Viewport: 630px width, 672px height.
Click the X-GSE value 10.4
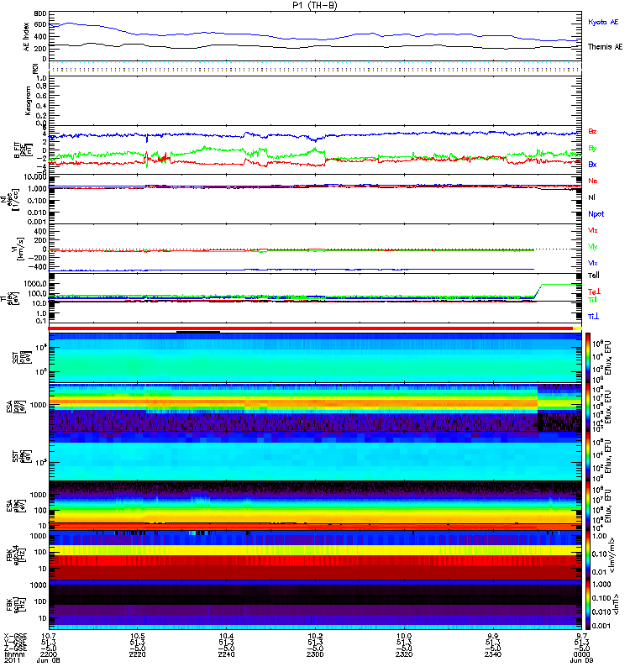coord(226,636)
